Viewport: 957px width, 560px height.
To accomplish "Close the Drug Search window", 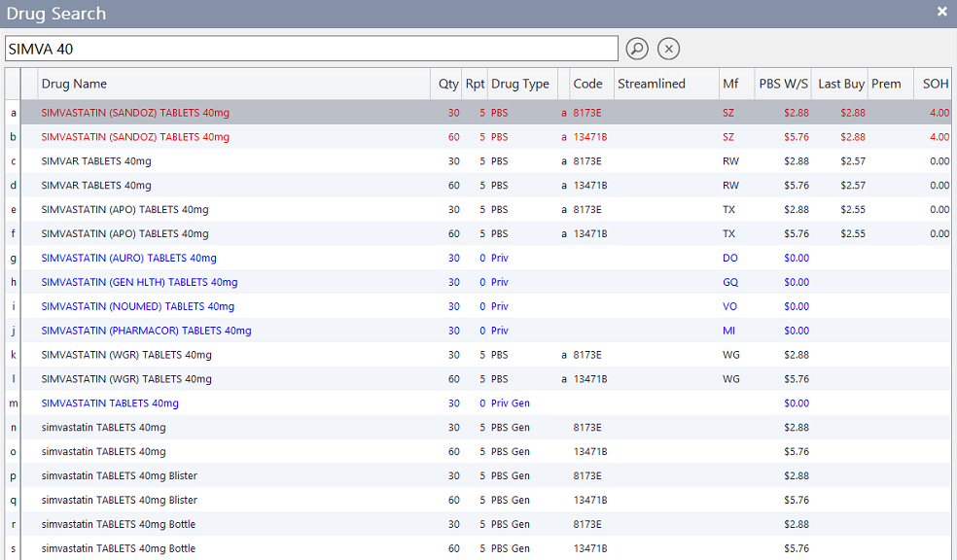I will [941, 12].
